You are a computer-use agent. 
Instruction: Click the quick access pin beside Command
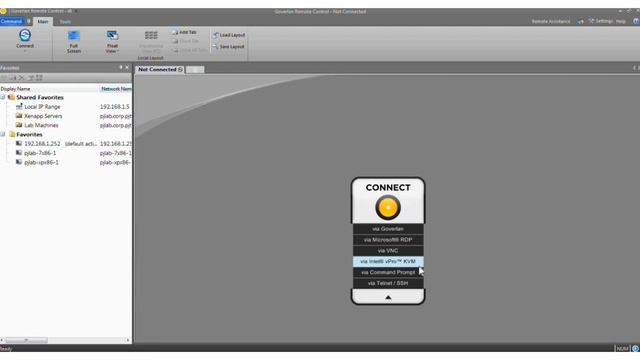coord(29,21)
